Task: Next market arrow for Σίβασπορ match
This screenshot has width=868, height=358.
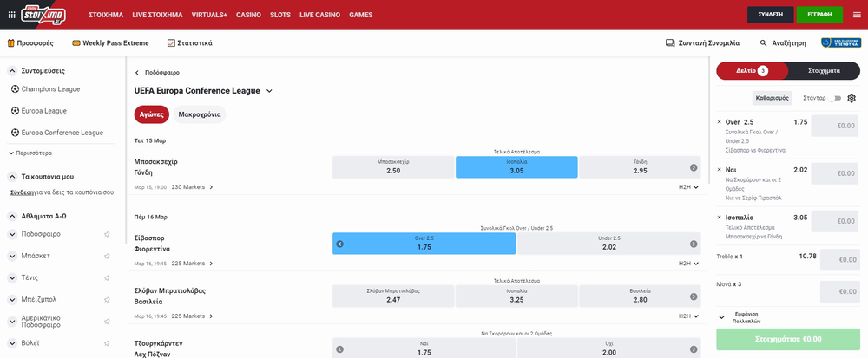Action: [x=694, y=244]
